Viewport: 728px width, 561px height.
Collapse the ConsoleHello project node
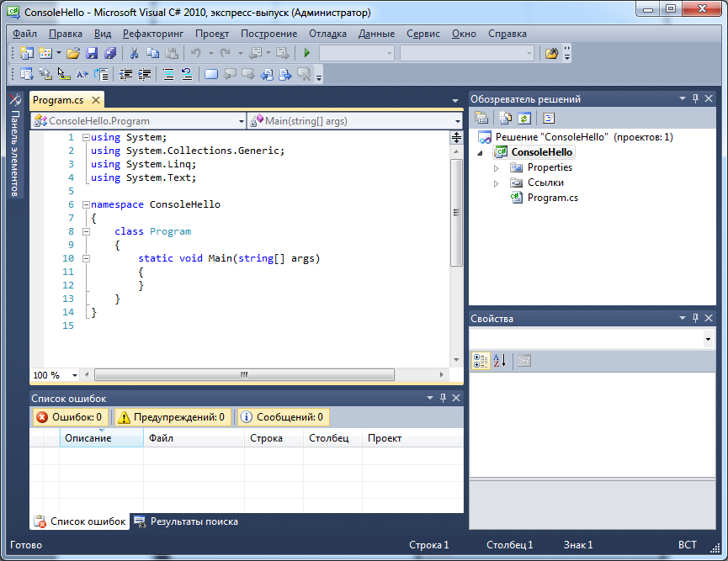click(481, 153)
